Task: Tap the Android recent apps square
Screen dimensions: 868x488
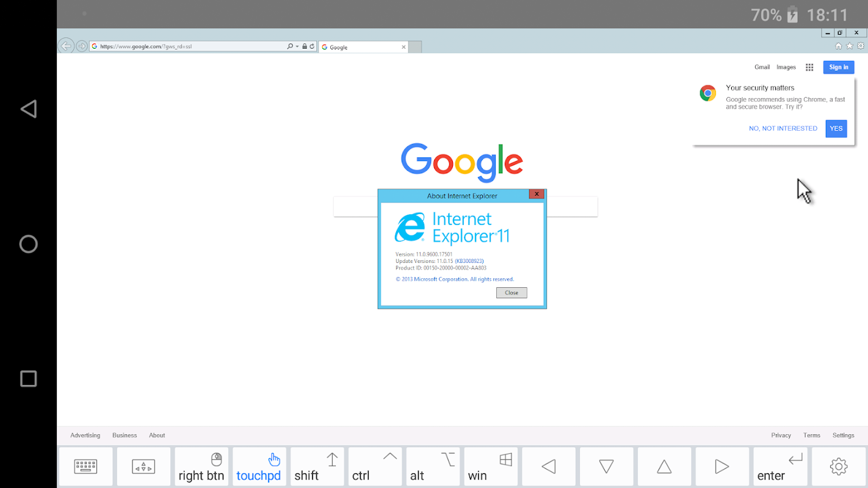Action: [x=28, y=378]
